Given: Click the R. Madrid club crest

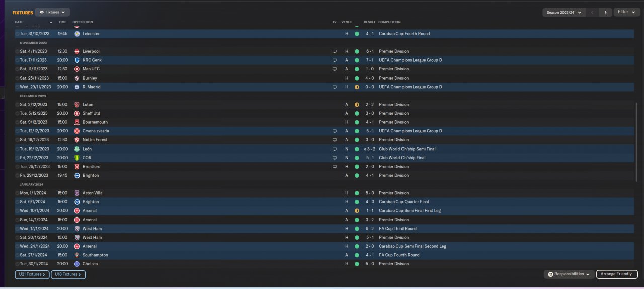Looking at the screenshot, I should coord(77,87).
